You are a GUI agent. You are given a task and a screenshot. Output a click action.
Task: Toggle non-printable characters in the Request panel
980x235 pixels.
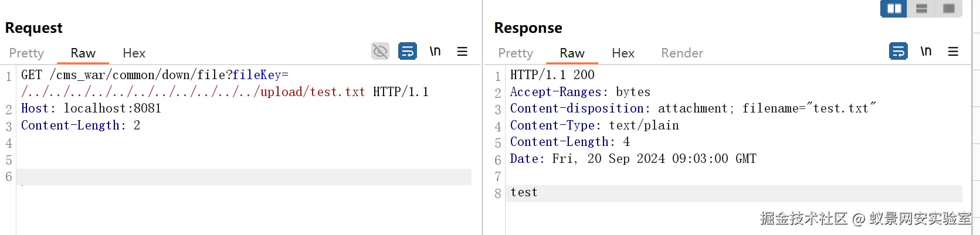[380, 52]
